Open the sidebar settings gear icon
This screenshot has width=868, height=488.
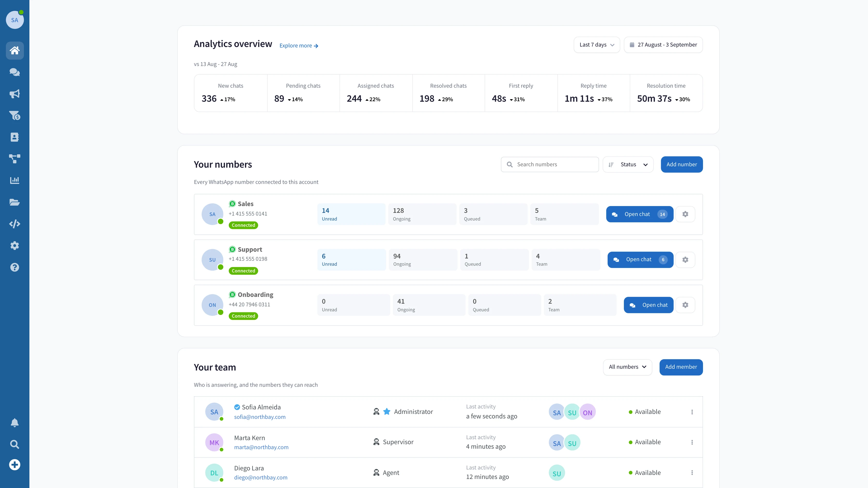click(14, 246)
